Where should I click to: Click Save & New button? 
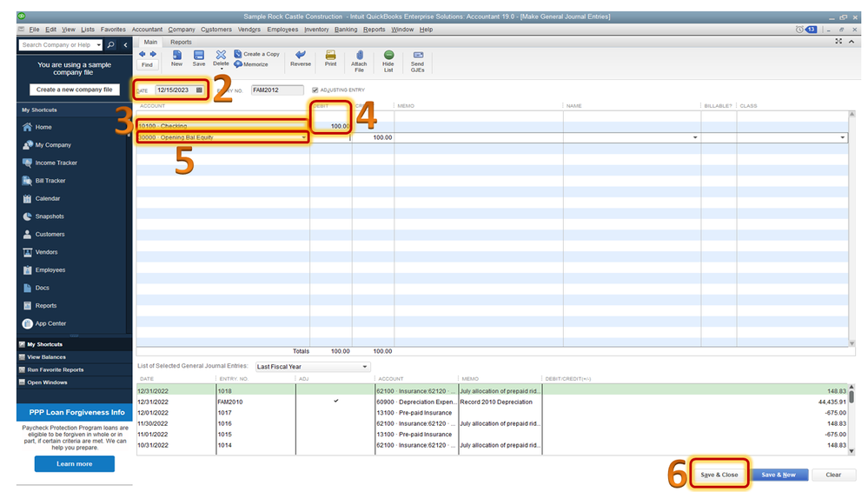(x=779, y=475)
